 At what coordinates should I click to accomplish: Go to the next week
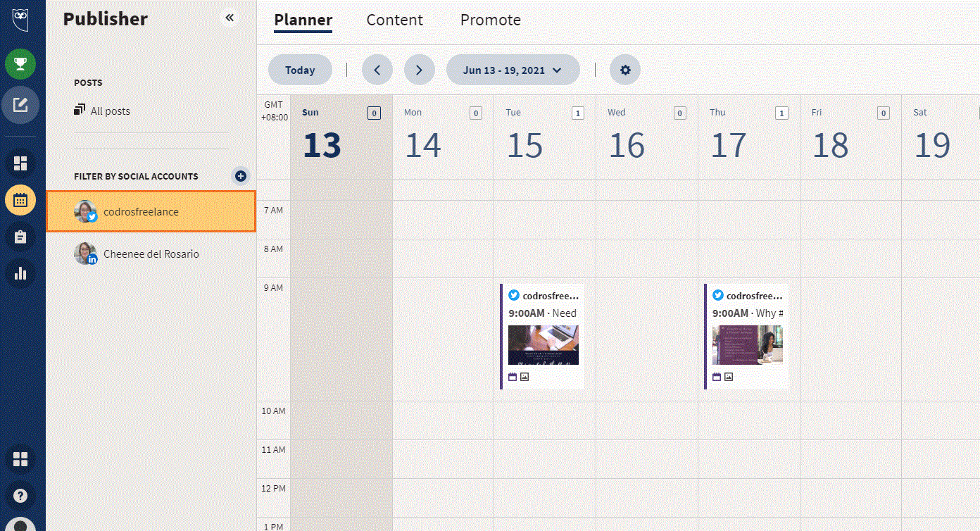tap(420, 70)
